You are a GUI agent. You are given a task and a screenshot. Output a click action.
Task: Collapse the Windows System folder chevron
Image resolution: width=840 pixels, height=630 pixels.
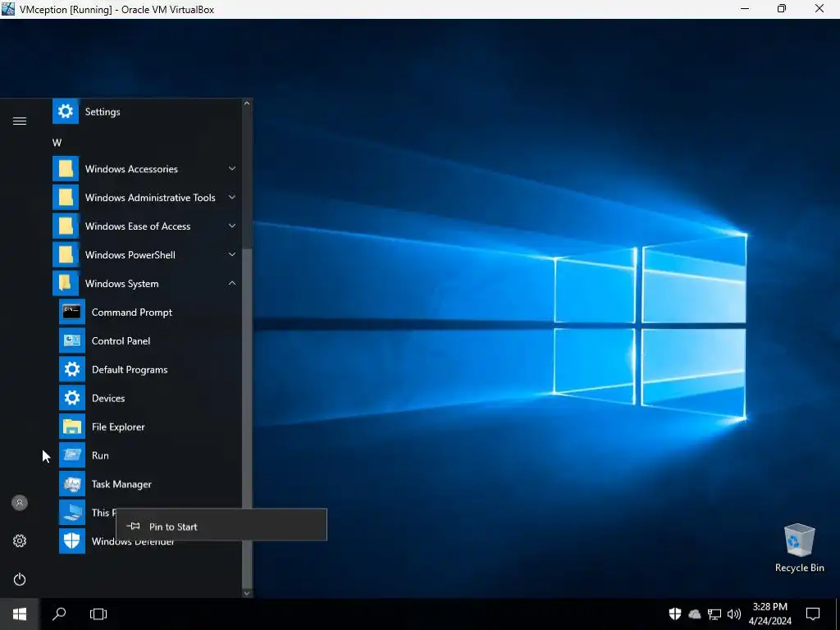click(232, 283)
